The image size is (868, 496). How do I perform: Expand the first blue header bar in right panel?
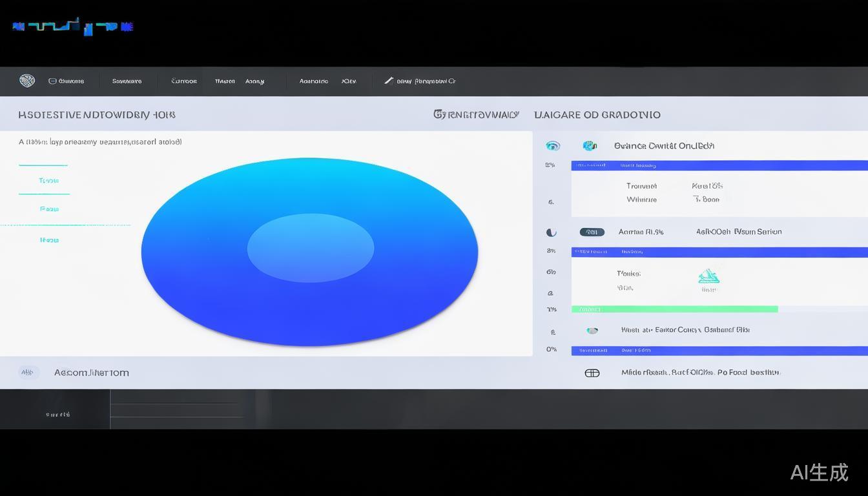coord(719,165)
